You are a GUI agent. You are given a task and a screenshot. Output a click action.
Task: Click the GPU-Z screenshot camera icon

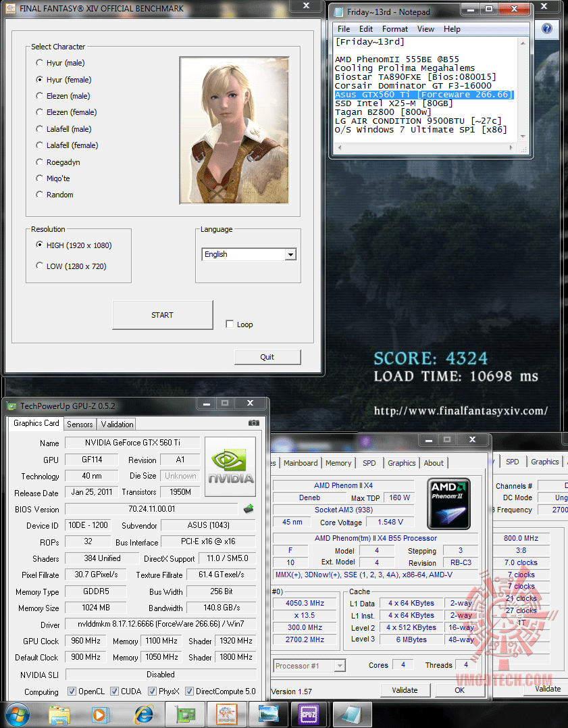coord(253,423)
